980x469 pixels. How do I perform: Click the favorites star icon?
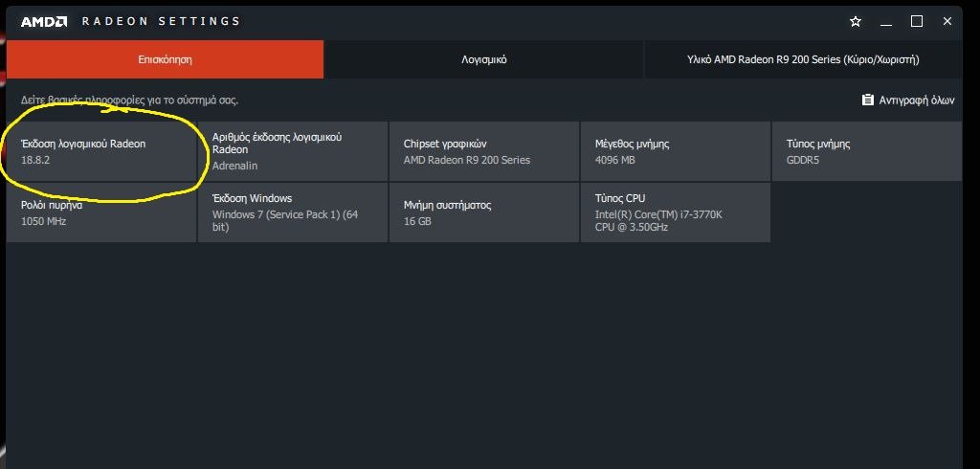(856, 22)
